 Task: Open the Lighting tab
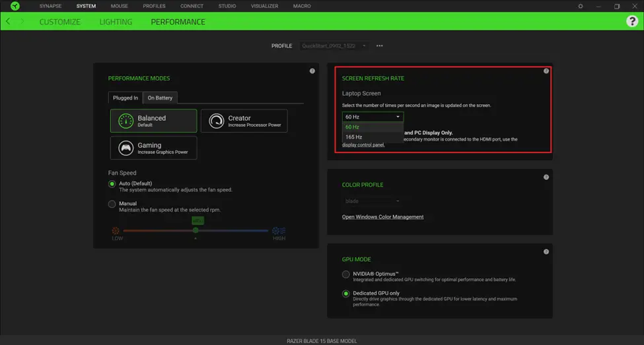coord(116,22)
